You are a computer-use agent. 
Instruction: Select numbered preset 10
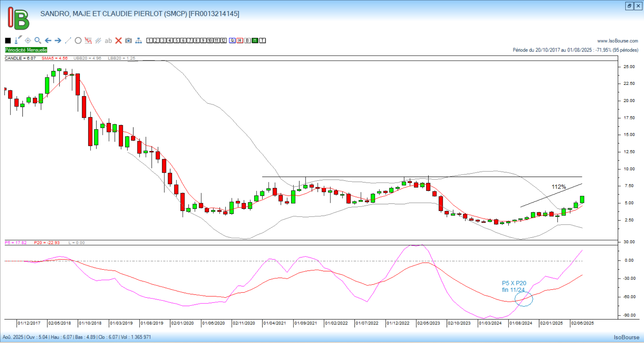pos(210,41)
